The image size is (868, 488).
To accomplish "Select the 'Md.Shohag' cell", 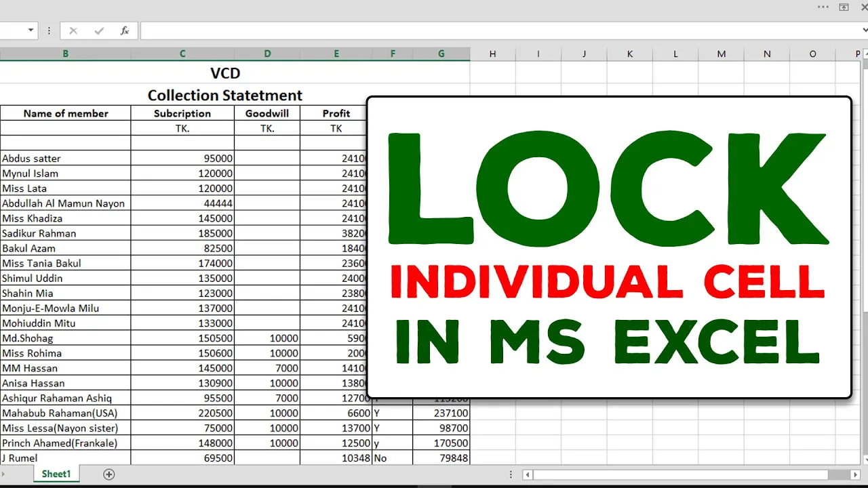I will (66, 338).
